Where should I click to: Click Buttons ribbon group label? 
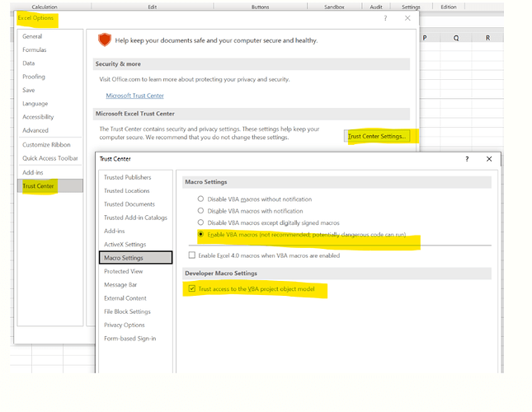click(x=261, y=7)
